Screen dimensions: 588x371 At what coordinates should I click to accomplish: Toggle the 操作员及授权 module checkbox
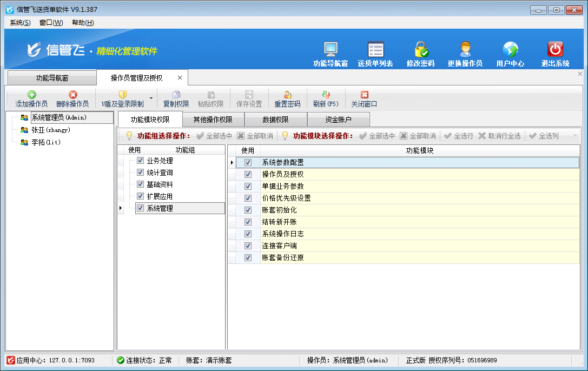[x=248, y=174]
